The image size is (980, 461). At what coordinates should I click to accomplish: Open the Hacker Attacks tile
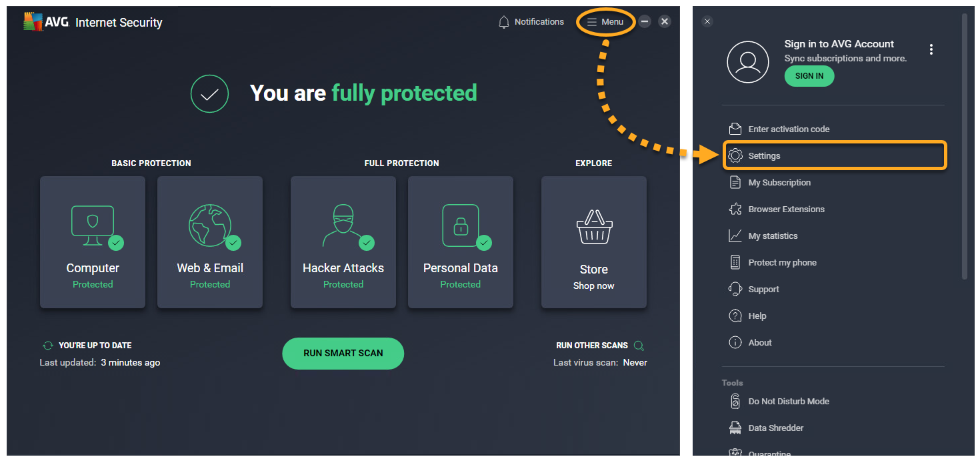(x=343, y=242)
